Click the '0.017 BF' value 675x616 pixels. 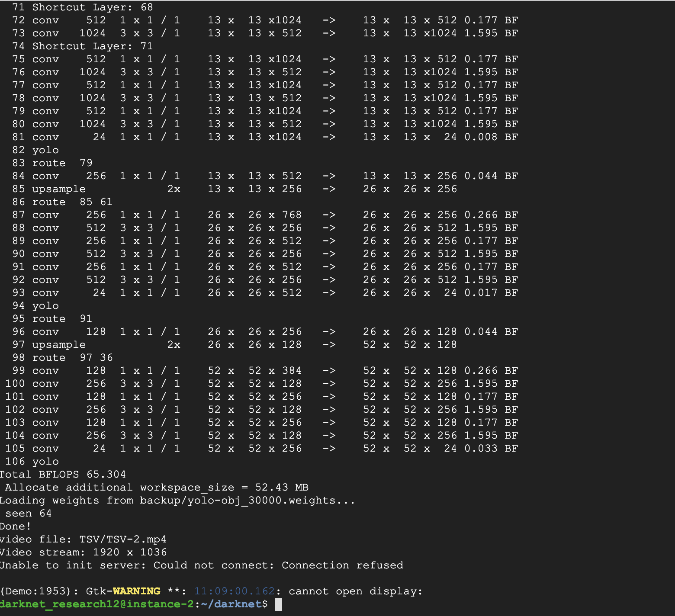pyautogui.click(x=491, y=293)
